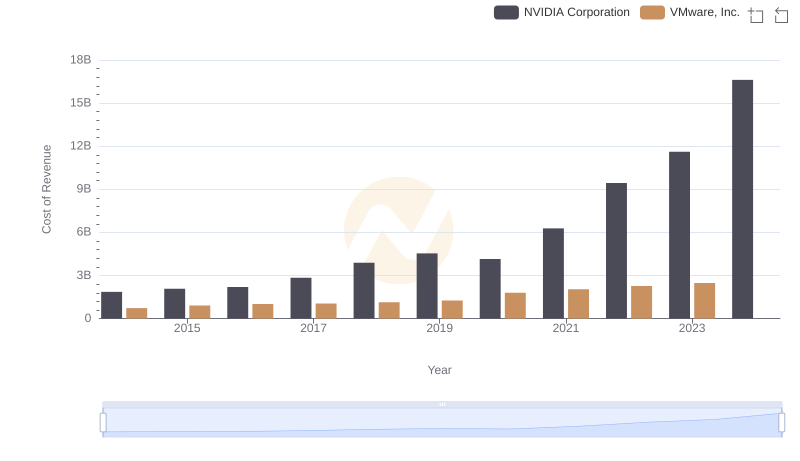Click the 18B y-axis label
Screen dimensions: 800x461
point(81,60)
